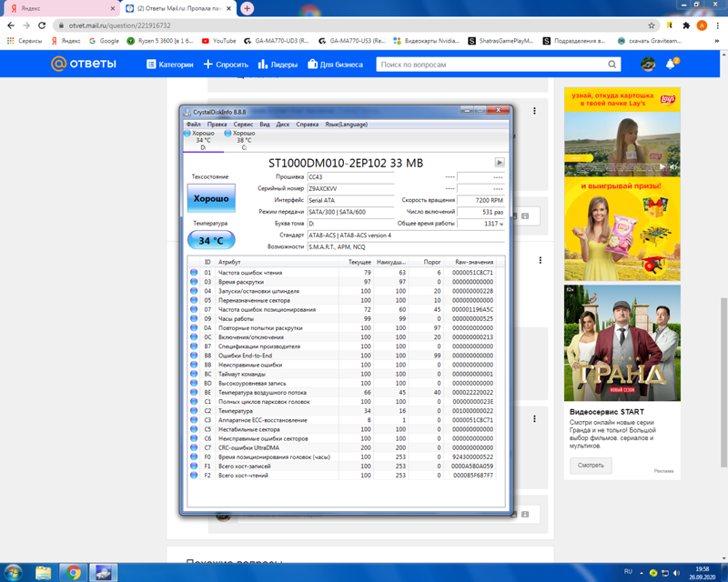The image size is (728, 582).
Task: Open the Диск menu
Action: point(283,125)
